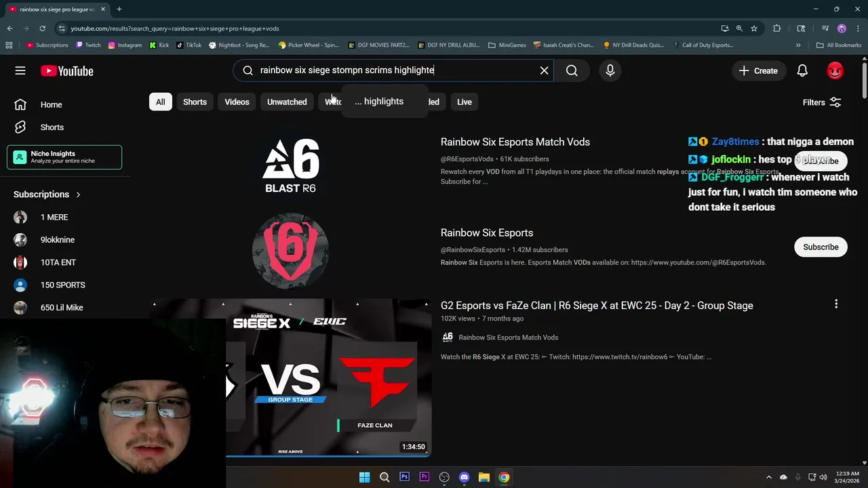The width and height of the screenshot is (868, 488).
Task: Open the Niche Insights extension card
Action: (x=64, y=157)
